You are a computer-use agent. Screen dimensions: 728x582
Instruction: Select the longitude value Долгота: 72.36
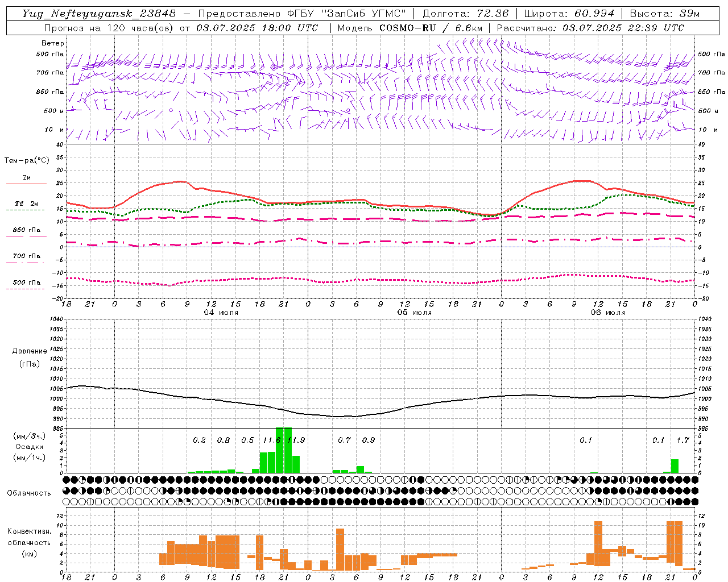(465, 14)
